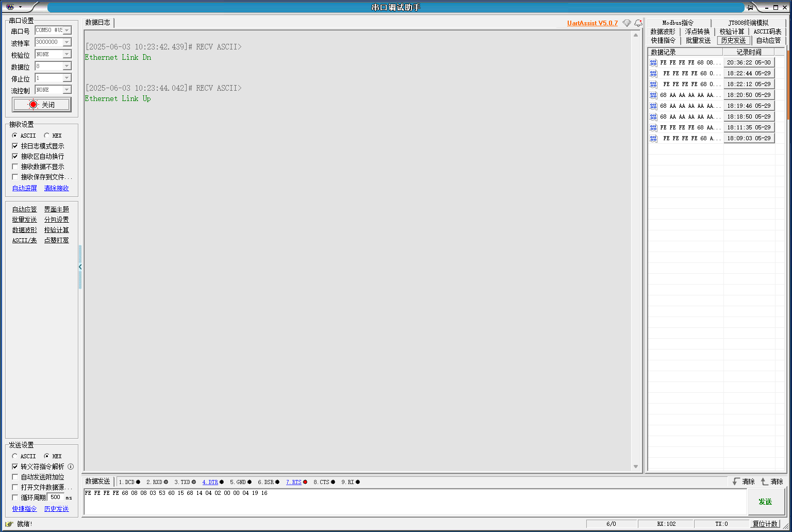Click the green 发送 send button

point(765,502)
